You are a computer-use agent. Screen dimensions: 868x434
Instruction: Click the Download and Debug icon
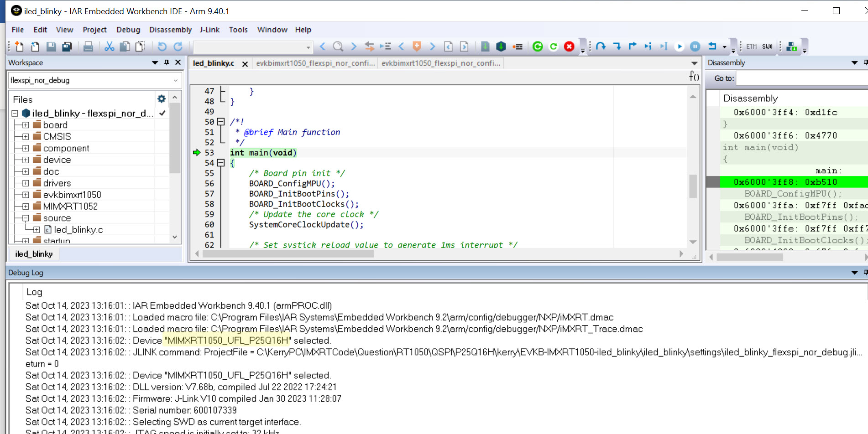click(x=501, y=46)
